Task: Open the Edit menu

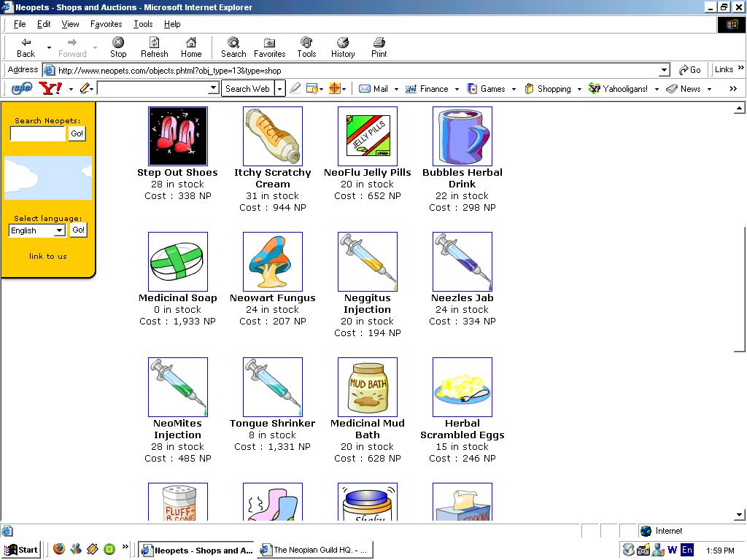Action: click(44, 24)
